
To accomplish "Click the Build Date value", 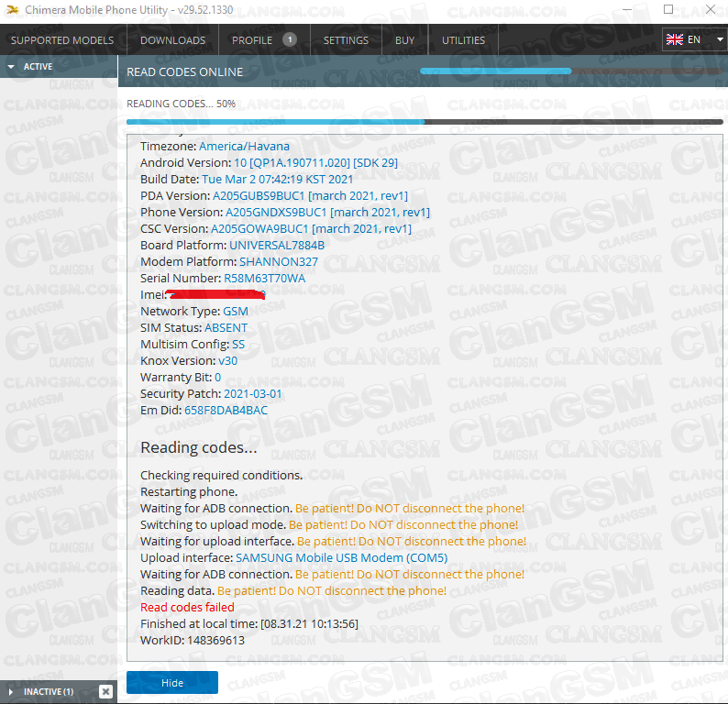I will pos(278,179).
